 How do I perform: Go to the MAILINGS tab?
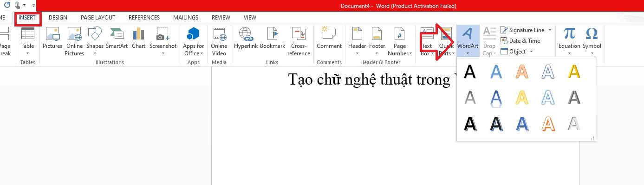click(x=186, y=18)
